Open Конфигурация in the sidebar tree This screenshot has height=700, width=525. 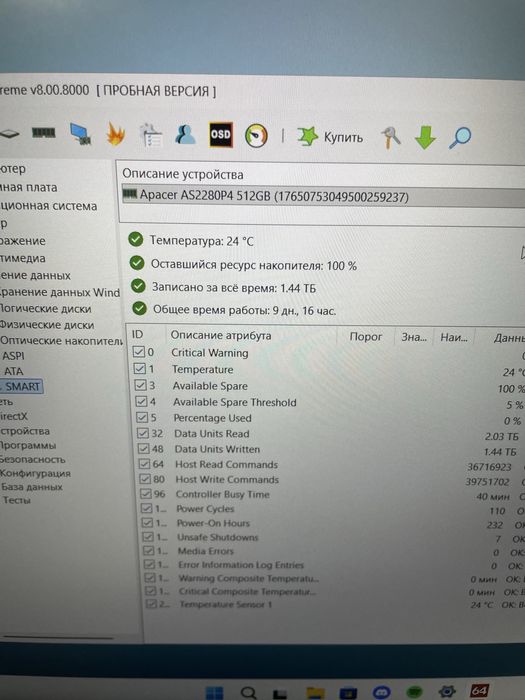(x=35, y=473)
